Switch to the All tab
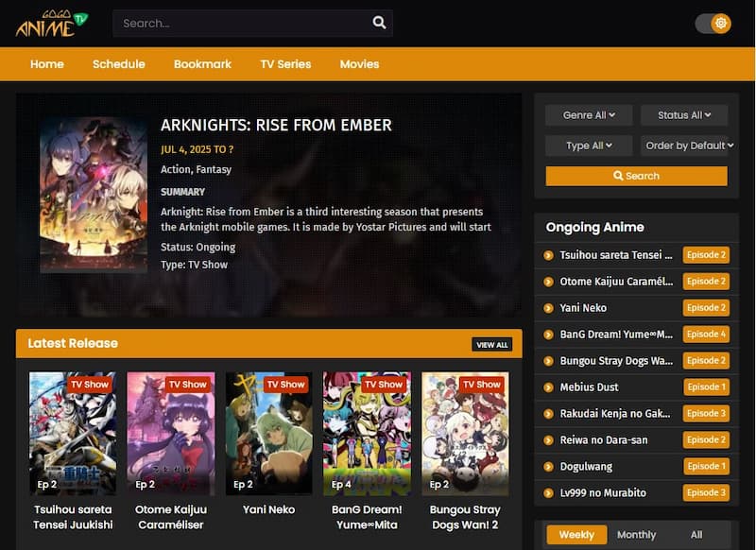The image size is (756, 550). point(696,535)
